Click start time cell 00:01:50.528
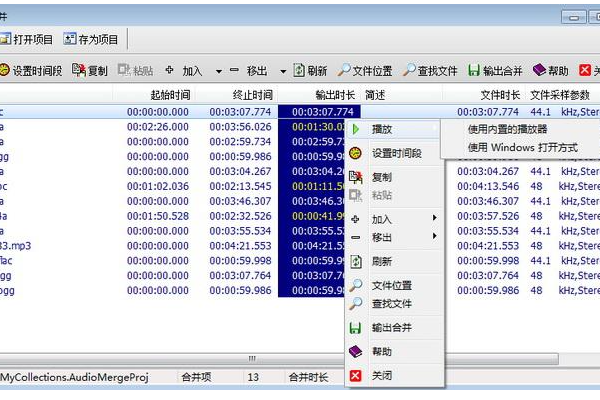Viewport: 600px width, 400px height. tap(158, 216)
